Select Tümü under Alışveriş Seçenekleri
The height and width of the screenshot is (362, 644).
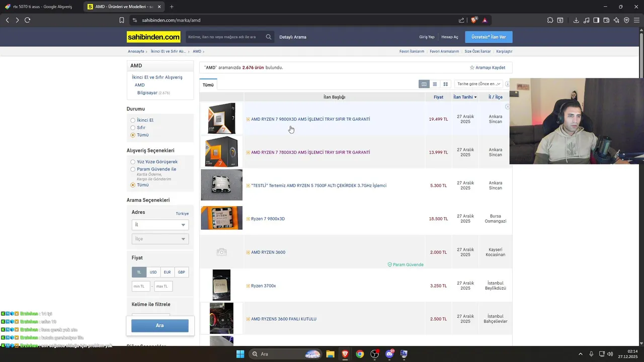tap(133, 185)
